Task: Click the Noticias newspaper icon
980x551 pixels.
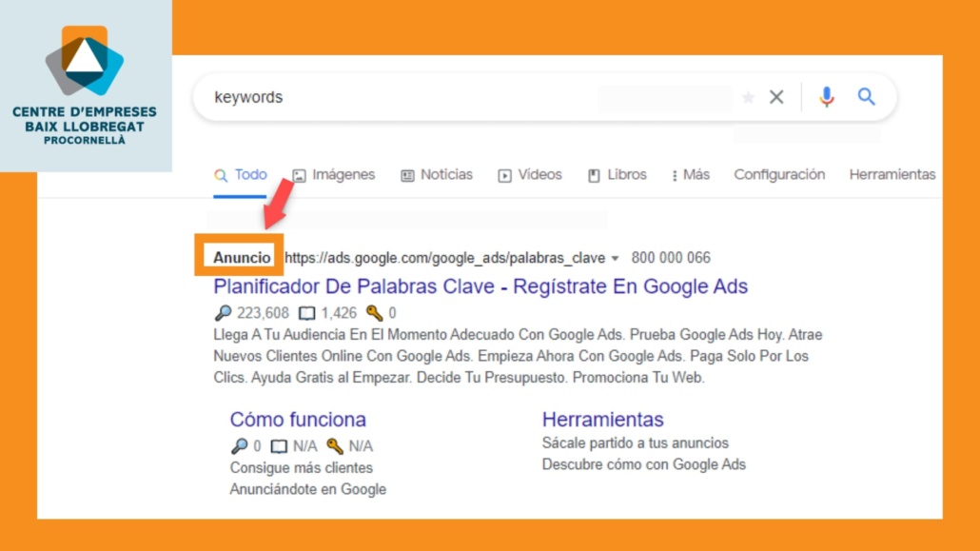Action: [407, 176]
